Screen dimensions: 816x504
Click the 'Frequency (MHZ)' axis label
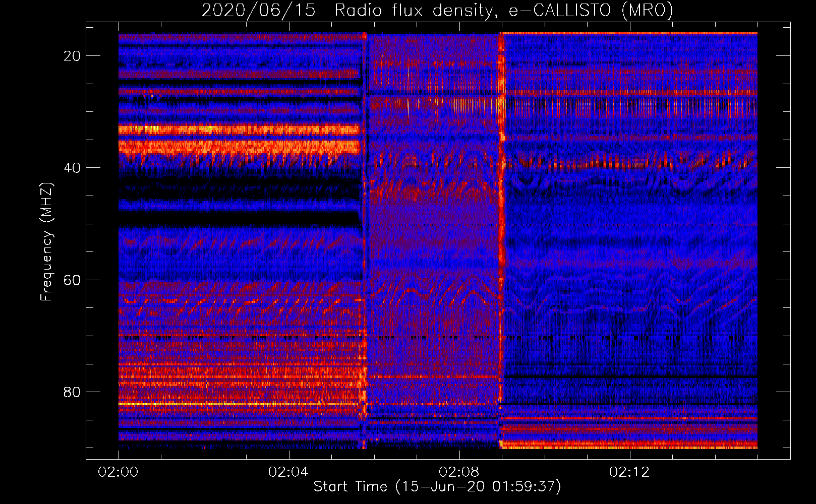(46, 242)
